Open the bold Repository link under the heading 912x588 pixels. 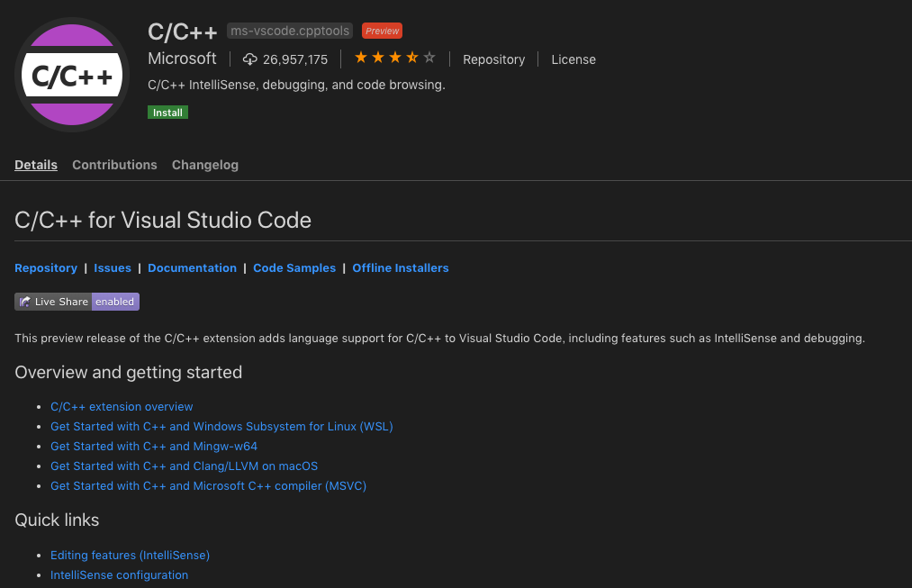coord(46,268)
